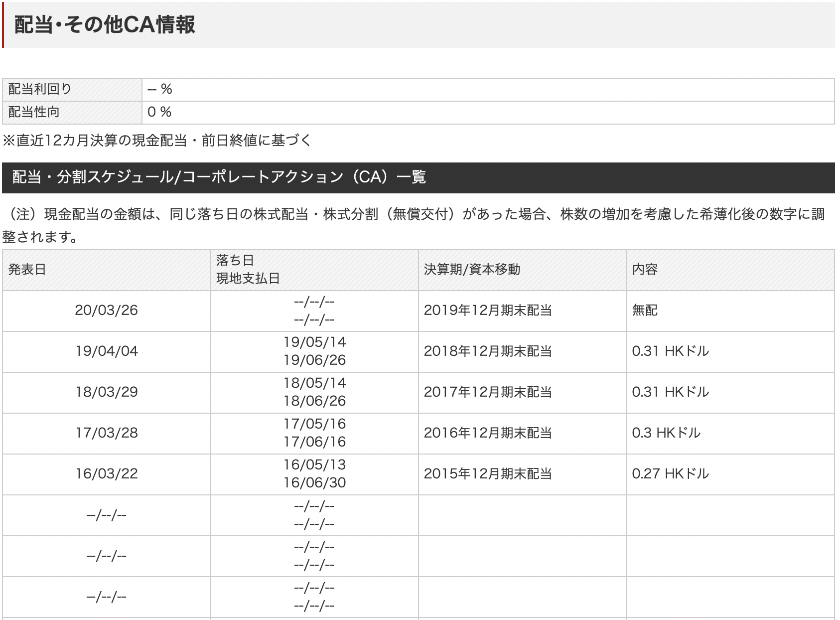Select ex-date 17/05/16
This screenshot has height=620, width=840.
click(x=314, y=424)
